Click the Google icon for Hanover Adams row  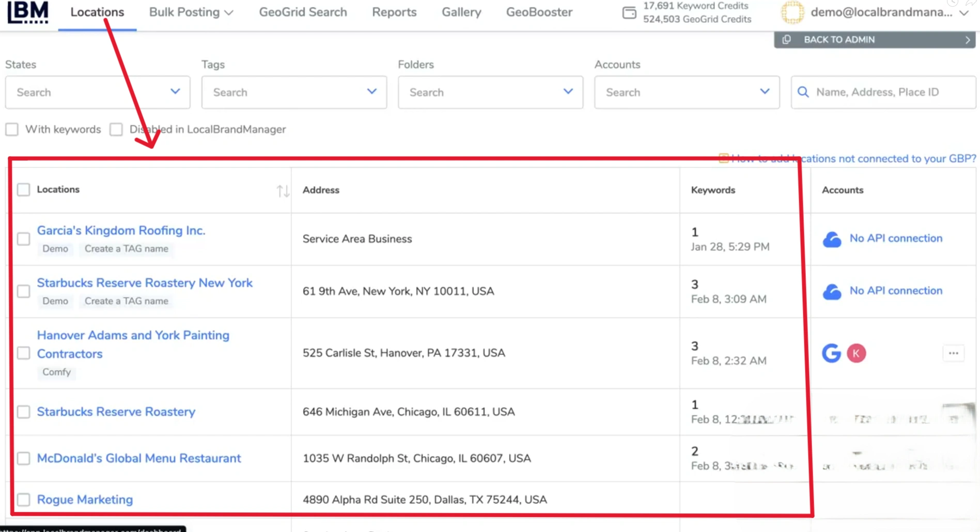point(831,353)
